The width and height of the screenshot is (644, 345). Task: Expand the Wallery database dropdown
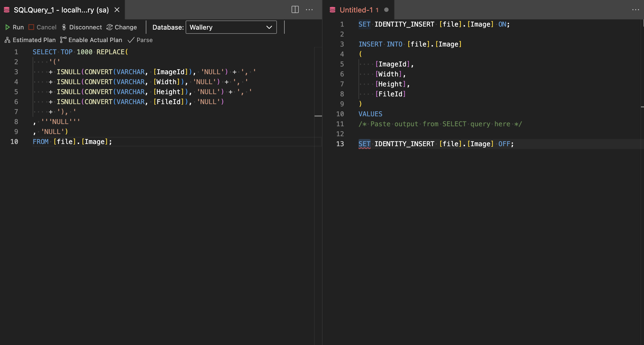point(231,27)
